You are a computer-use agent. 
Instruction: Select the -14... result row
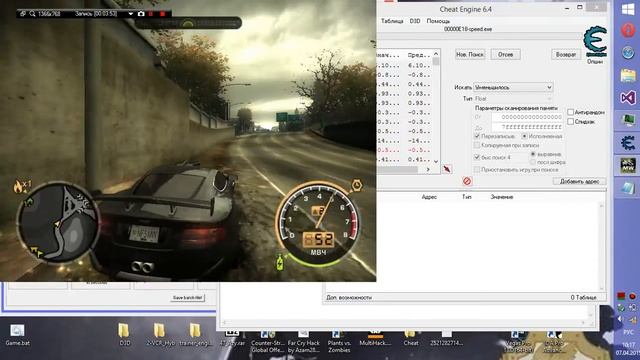pos(404,141)
